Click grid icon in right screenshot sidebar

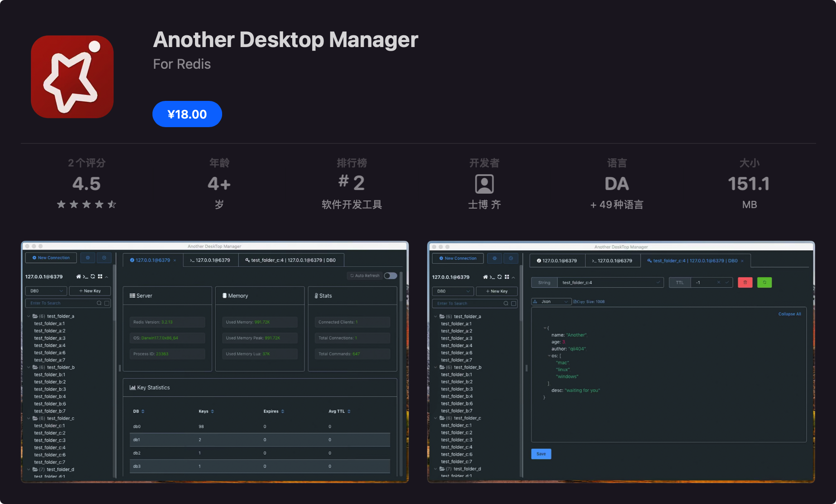(x=507, y=277)
